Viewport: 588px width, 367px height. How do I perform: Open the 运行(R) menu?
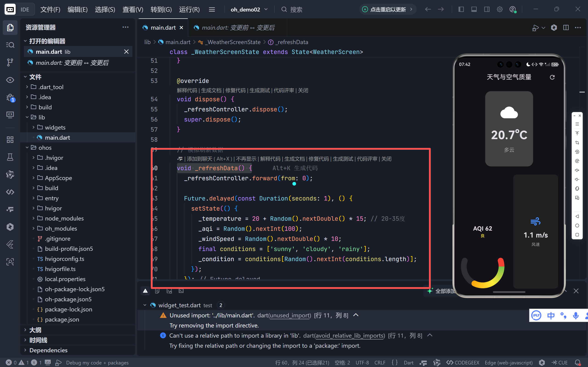189,9
